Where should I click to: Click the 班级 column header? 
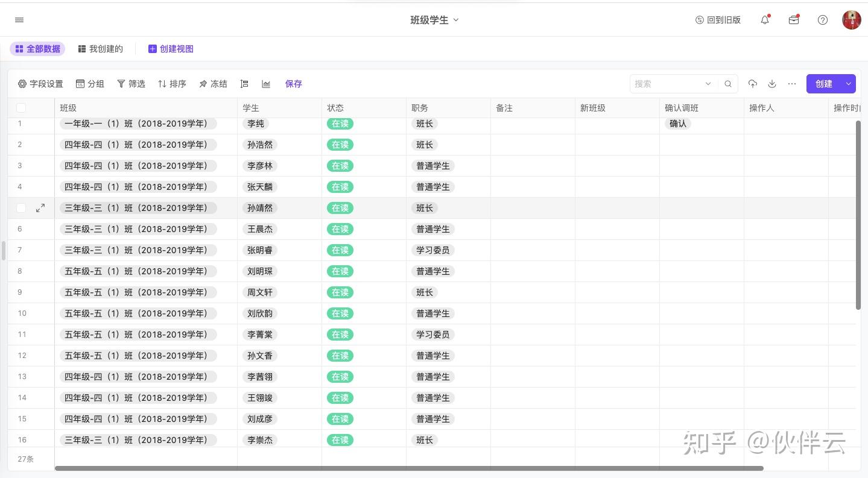pos(146,108)
